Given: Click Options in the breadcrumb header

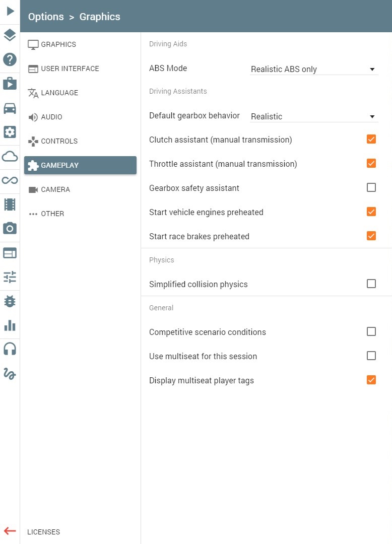Looking at the screenshot, I should coord(46,17).
